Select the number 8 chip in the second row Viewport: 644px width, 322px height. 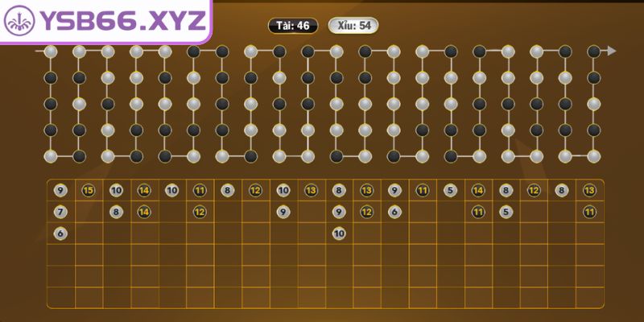tap(117, 212)
